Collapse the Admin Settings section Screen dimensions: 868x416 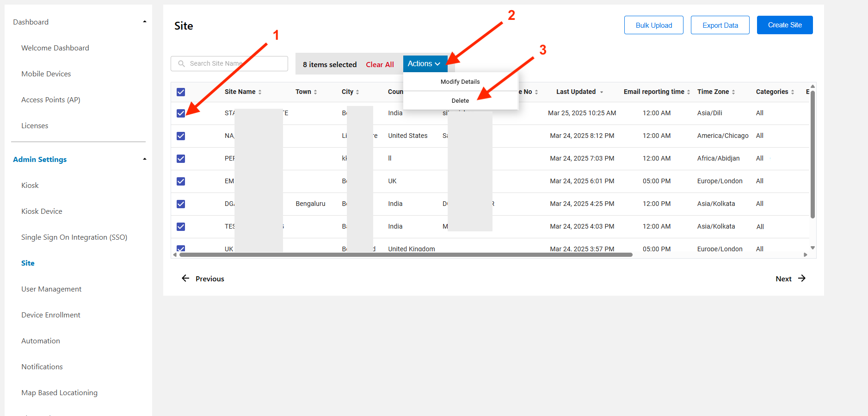point(145,159)
